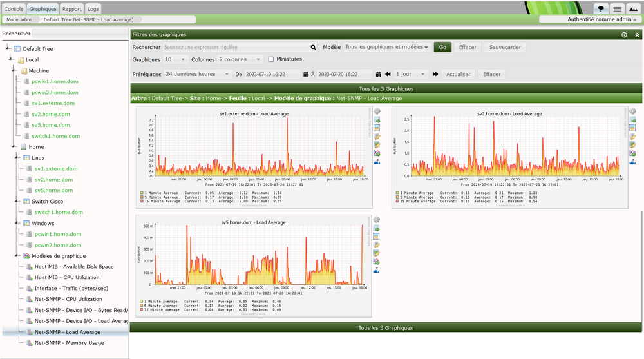Collapse the Linux branch in tree
644x359 pixels.
point(17,157)
